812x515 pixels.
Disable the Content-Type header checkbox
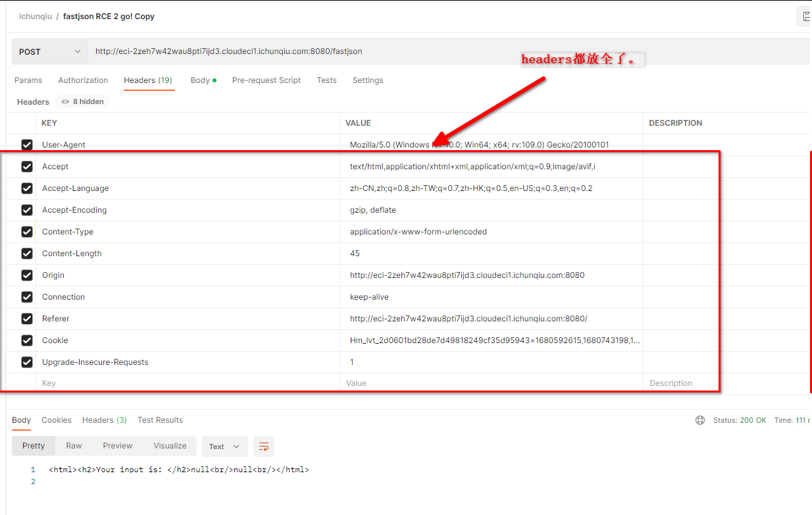27,232
